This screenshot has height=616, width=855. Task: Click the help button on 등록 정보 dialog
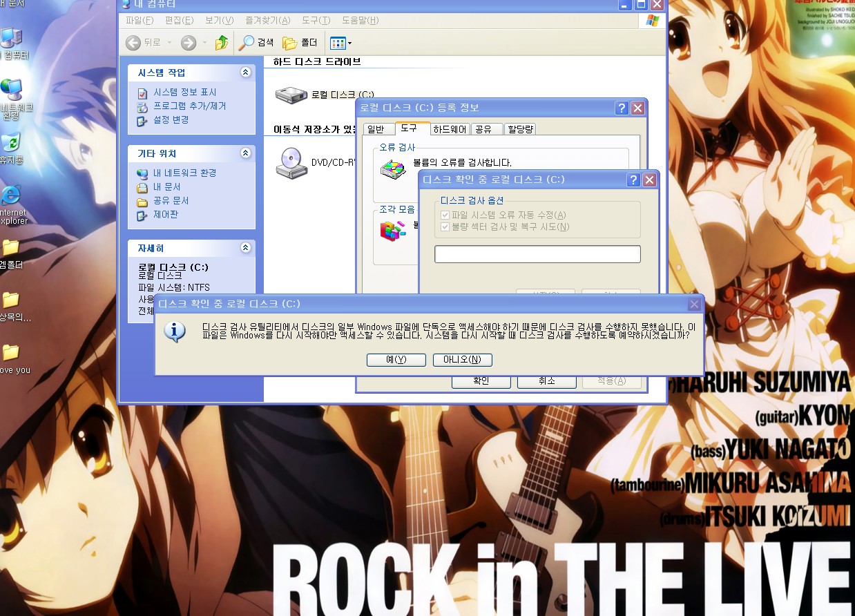[x=622, y=108]
